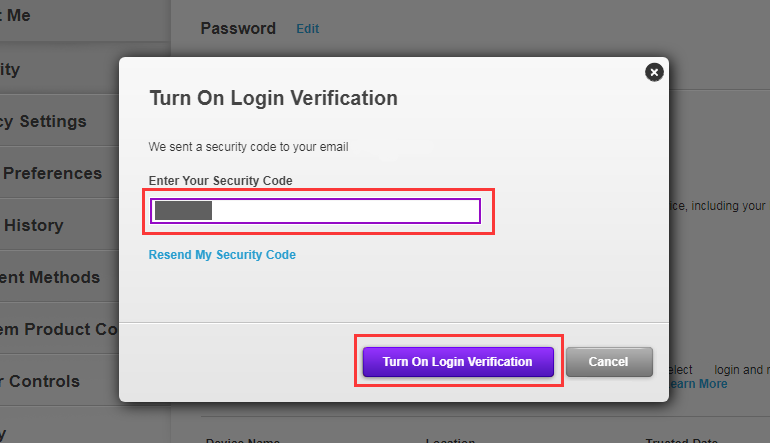This screenshot has width=770, height=443.
Task: Open the Learn More link
Action: point(698,384)
